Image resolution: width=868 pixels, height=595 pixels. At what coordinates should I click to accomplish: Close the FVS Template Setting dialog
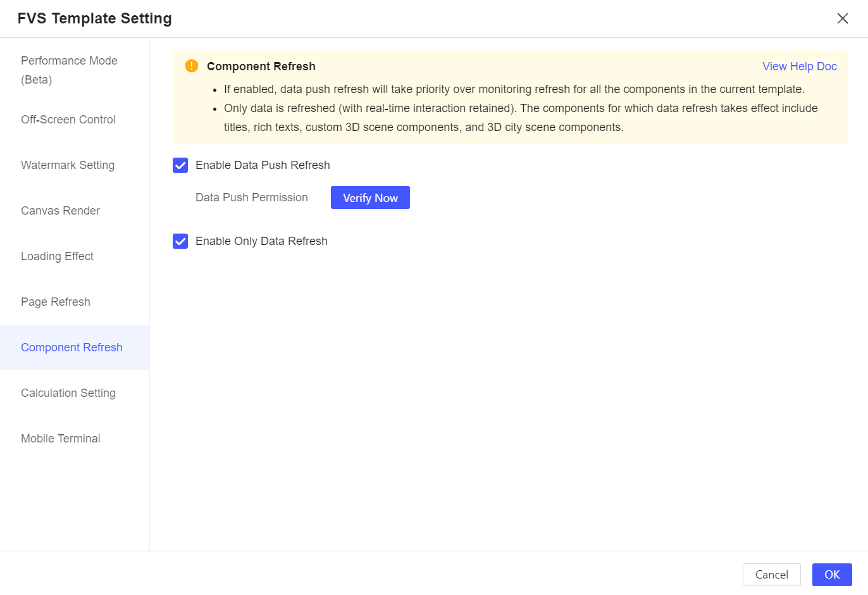click(x=843, y=18)
